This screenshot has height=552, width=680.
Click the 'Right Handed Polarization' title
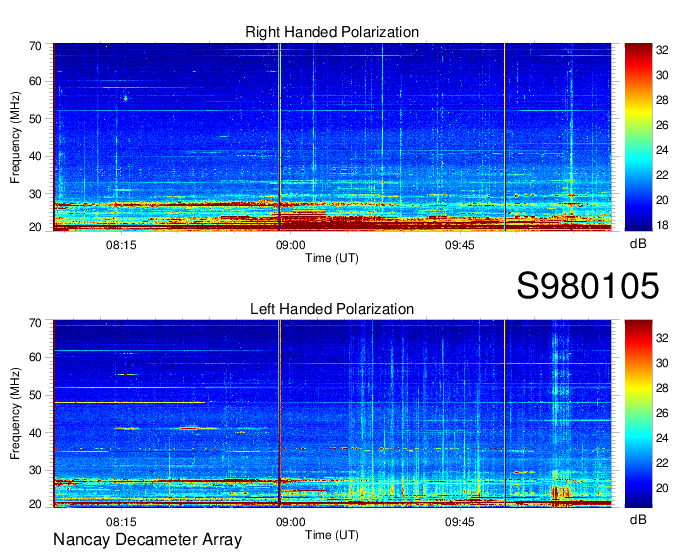332,32
